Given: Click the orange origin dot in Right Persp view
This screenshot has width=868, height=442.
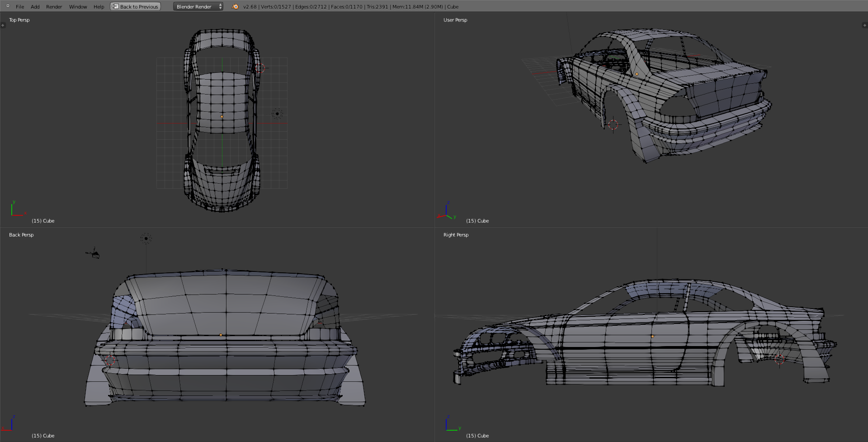Looking at the screenshot, I should (x=652, y=337).
